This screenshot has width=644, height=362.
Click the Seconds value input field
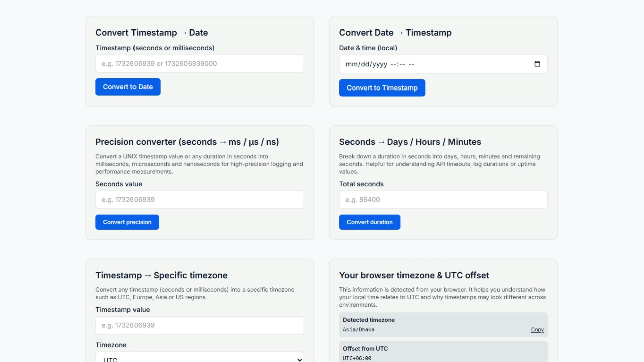click(199, 199)
